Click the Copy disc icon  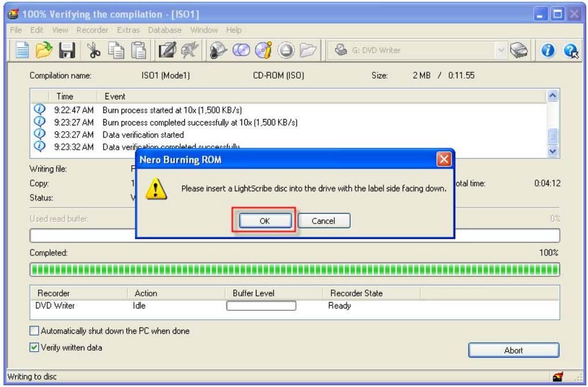coord(241,50)
